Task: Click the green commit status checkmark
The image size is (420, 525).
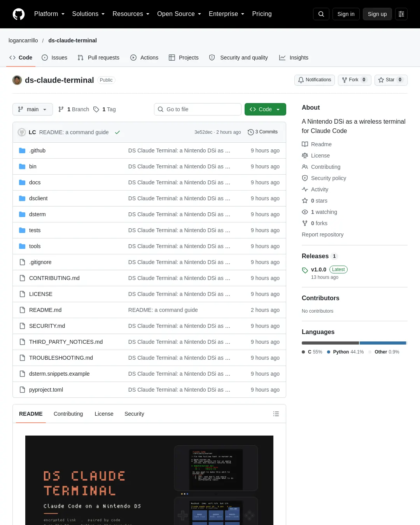Action: click(x=117, y=132)
